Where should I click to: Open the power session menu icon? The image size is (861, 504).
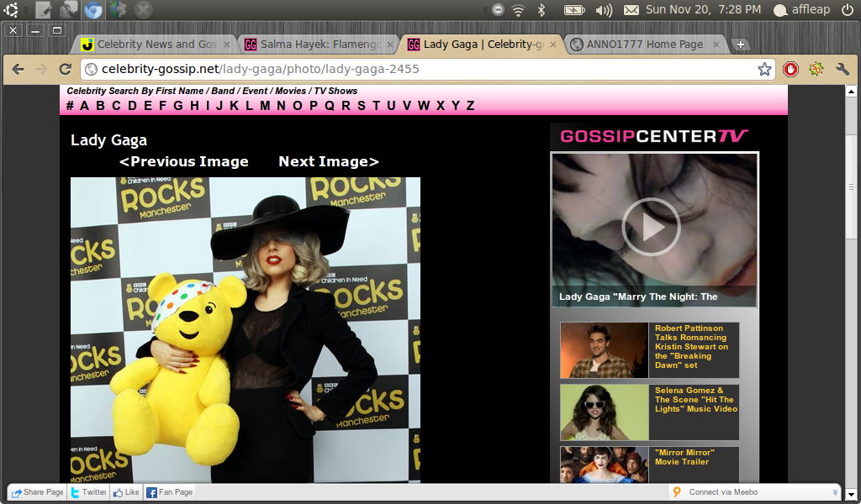tap(847, 9)
